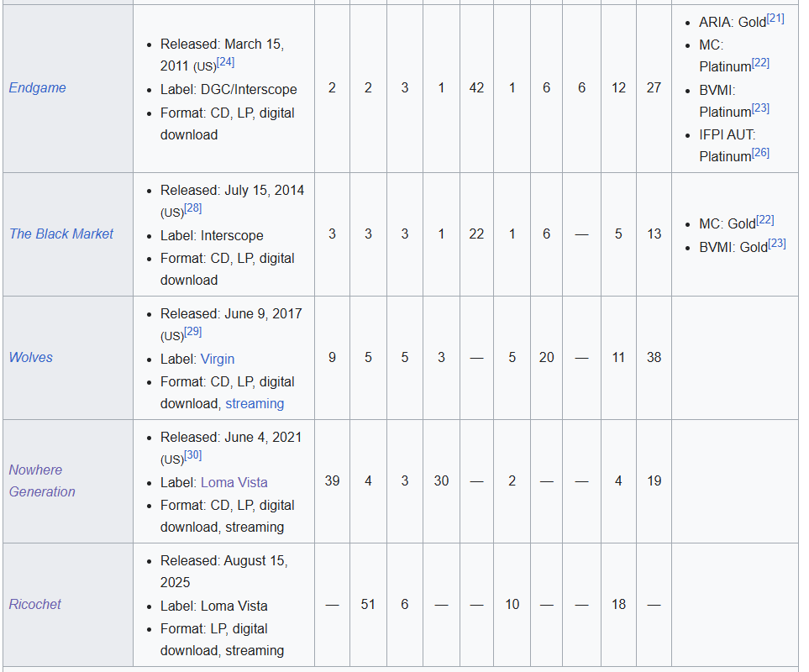Viewport: 809px width, 672px height.
Task: Open the Endgame album link
Action: click(x=37, y=87)
